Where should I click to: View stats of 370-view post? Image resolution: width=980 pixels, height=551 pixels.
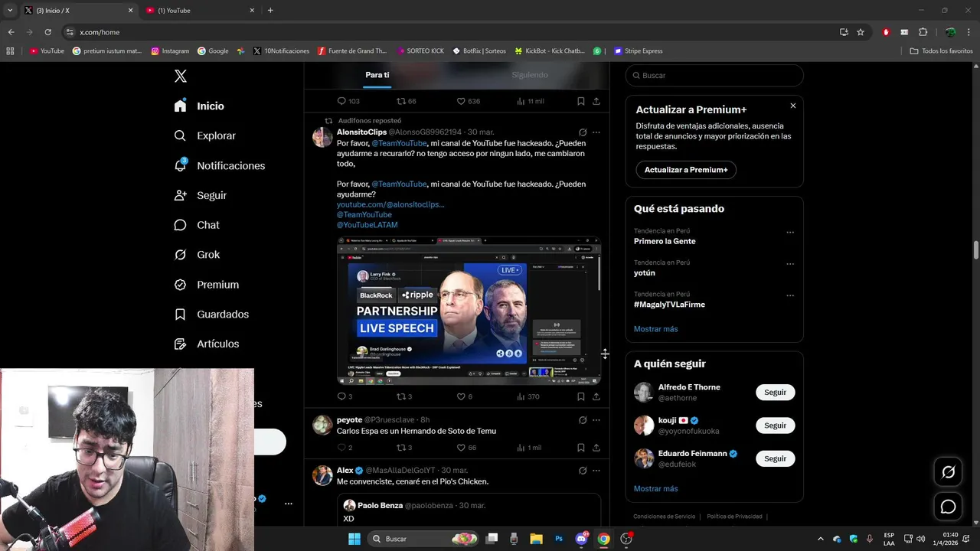528,396
